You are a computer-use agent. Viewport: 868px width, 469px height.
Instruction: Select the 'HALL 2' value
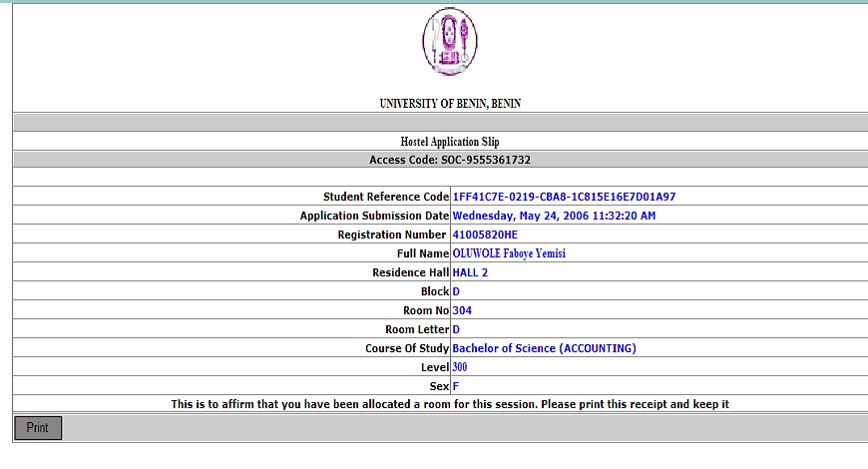(470, 272)
